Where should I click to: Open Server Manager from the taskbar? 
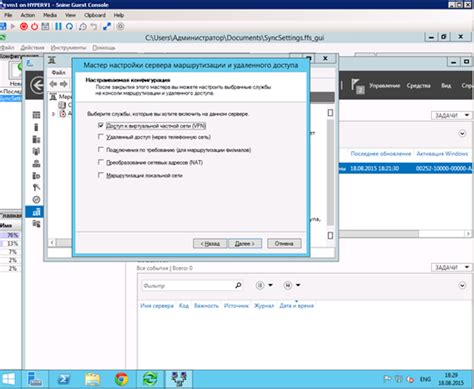[x=34, y=379]
